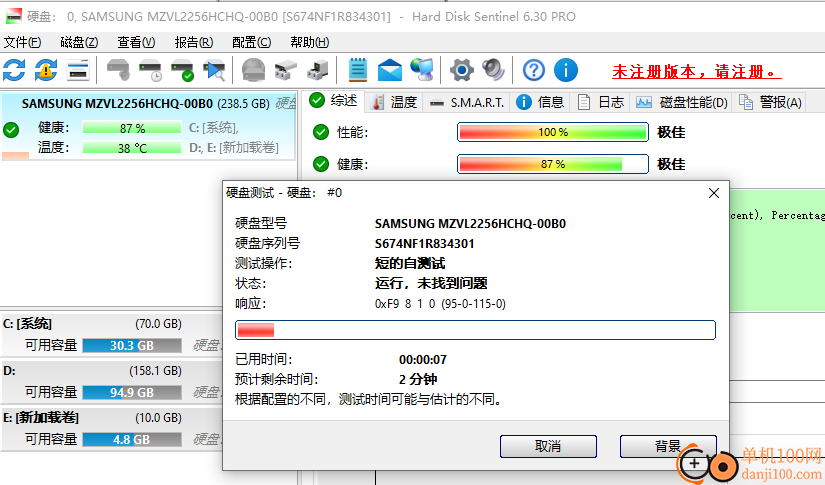Click 取消 button in test dialog
The image size is (825, 485).
coord(548,447)
